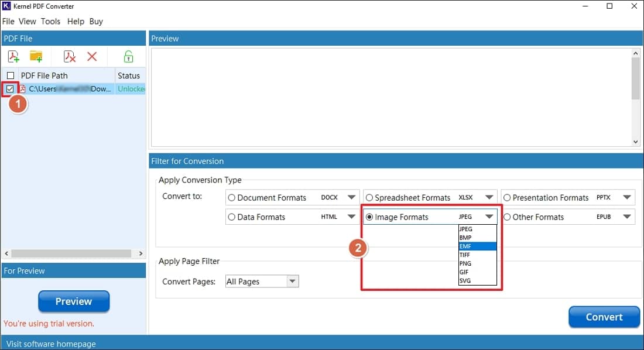Choose GIF from image format list
The image size is (644, 350).
click(478, 272)
